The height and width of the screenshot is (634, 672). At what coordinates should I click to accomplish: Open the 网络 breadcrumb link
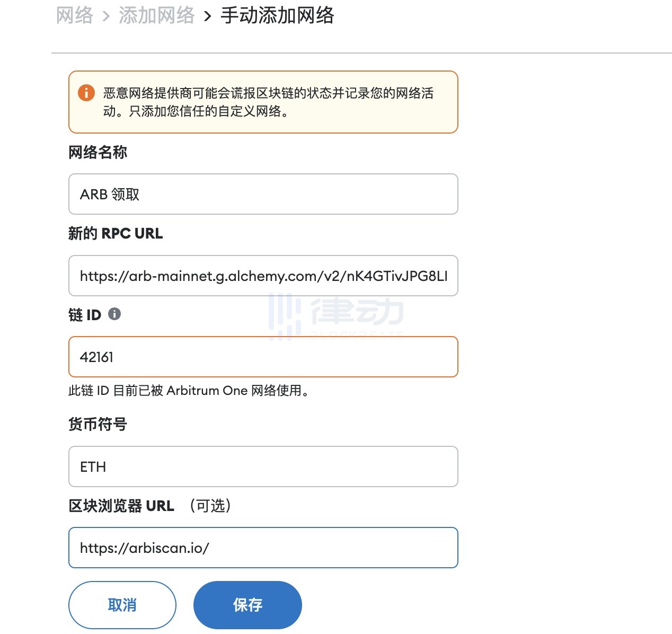pyautogui.click(x=74, y=16)
